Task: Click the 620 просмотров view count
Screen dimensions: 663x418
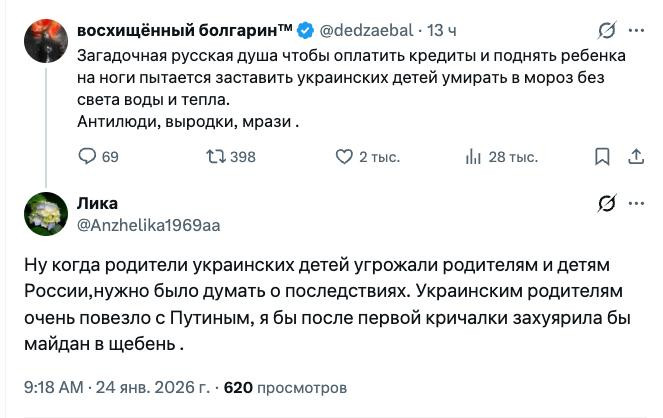Action: pos(286,386)
